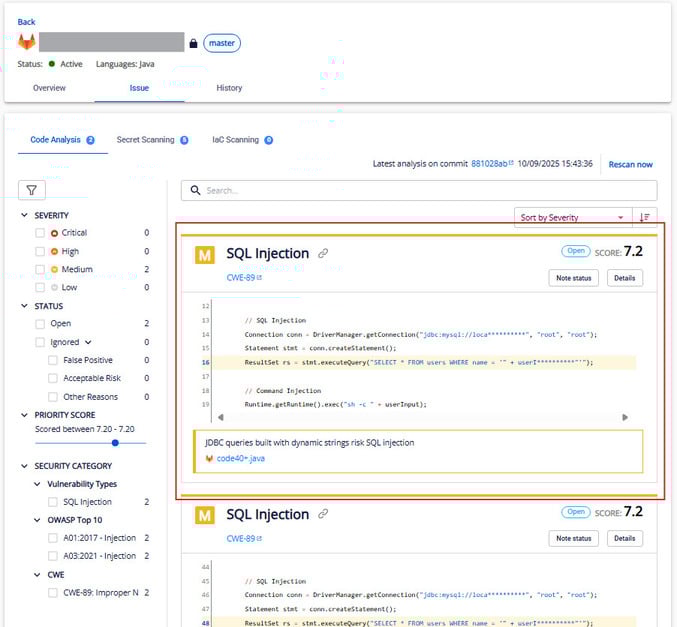
Task: Click the Rescan now link
Action: tap(630, 164)
